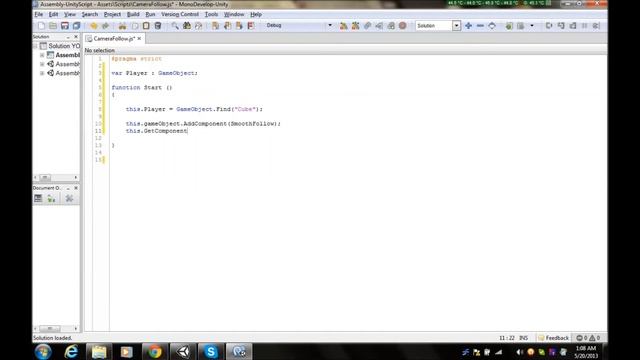Screen dimensions: 640x360
Task: Click the second Document Outline panel icon
Action: coord(51,198)
